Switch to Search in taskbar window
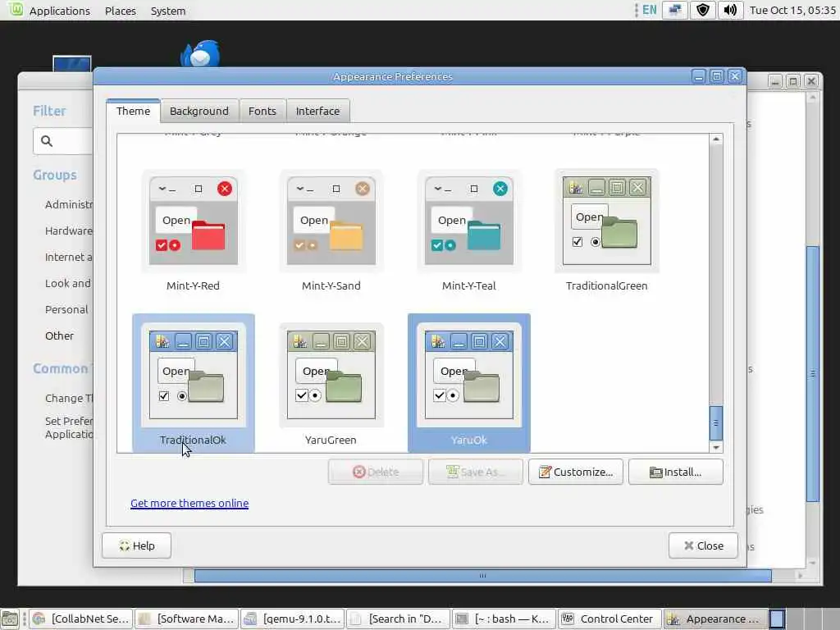The width and height of the screenshot is (840, 630). pos(399,619)
